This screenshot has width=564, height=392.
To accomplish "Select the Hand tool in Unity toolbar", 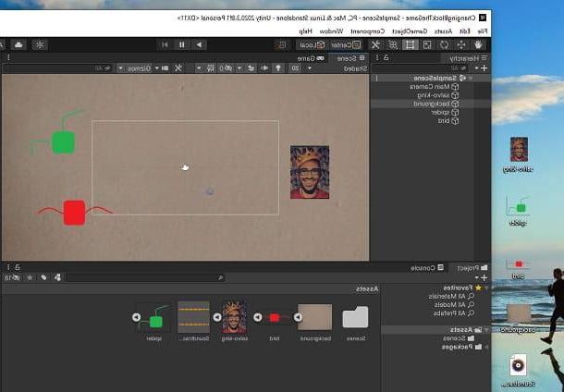I will [x=478, y=45].
